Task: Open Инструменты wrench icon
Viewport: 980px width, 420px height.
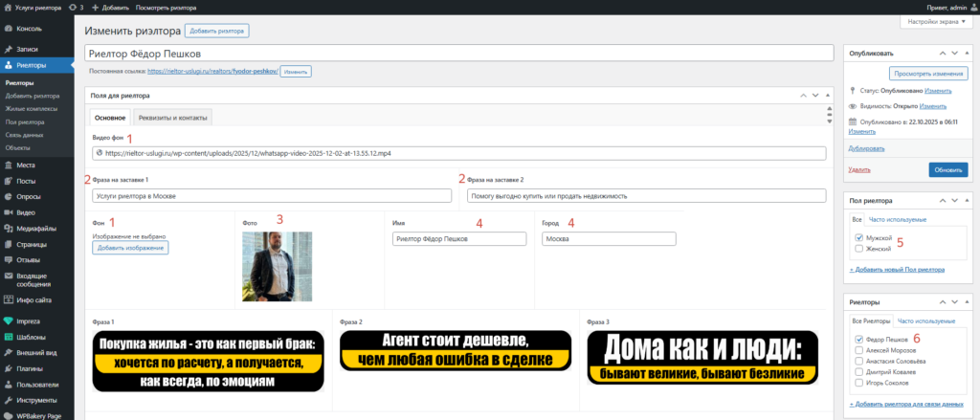Action: (8, 400)
